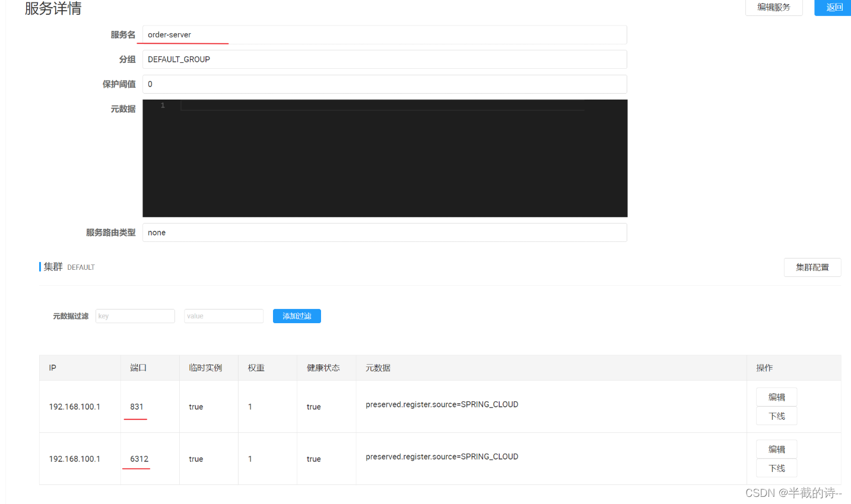The height and width of the screenshot is (504, 851).
Task: Open the 集群配置 cluster settings button
Action: pyautogui.click(x=812, y=267)
